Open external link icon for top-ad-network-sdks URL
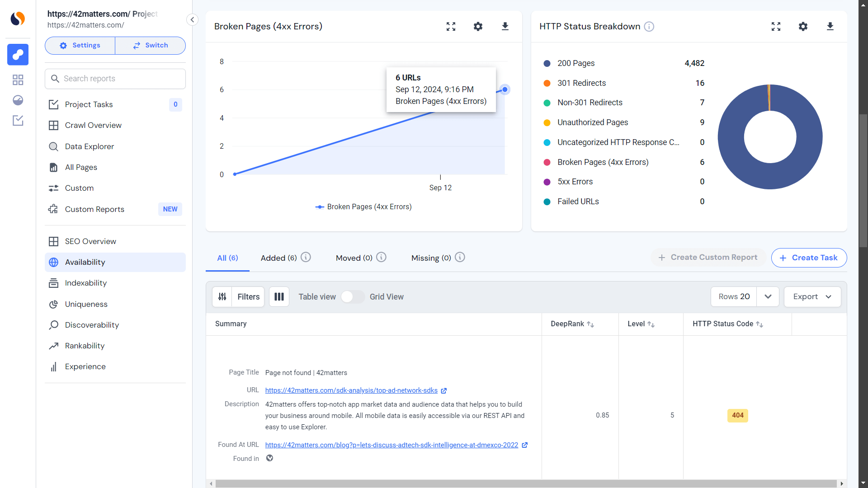 444,391
